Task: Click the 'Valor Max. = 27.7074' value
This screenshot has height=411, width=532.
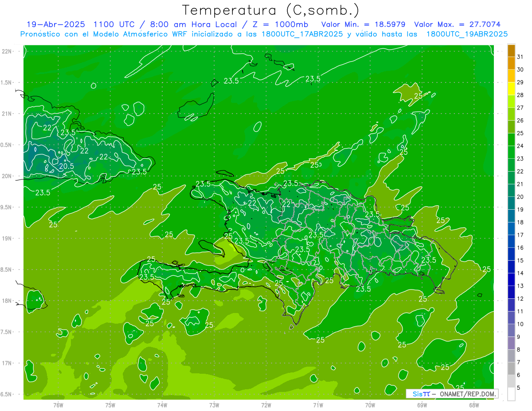Action: tap(458, 24)
